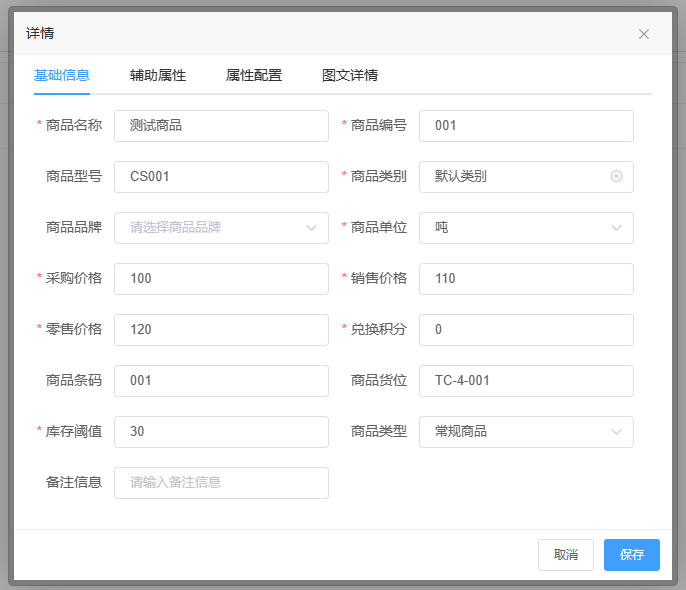This screenshot has height=590, width=686.
Task: Click the 商品编号 input field
Action: 526,126
